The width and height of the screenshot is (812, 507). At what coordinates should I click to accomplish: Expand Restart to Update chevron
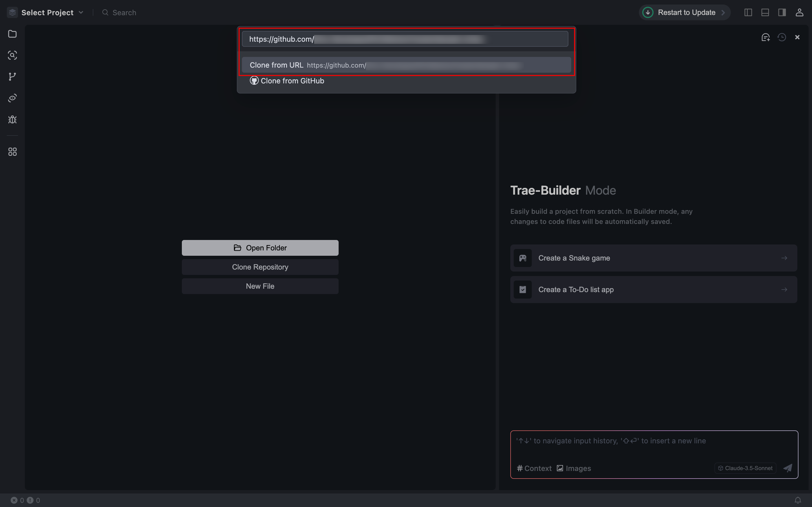[x=723, y=12]
